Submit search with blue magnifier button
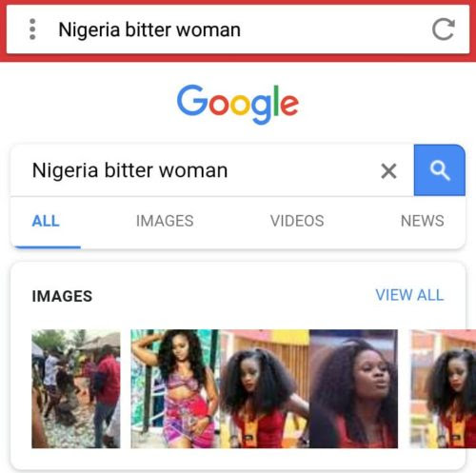 (440, 170)
